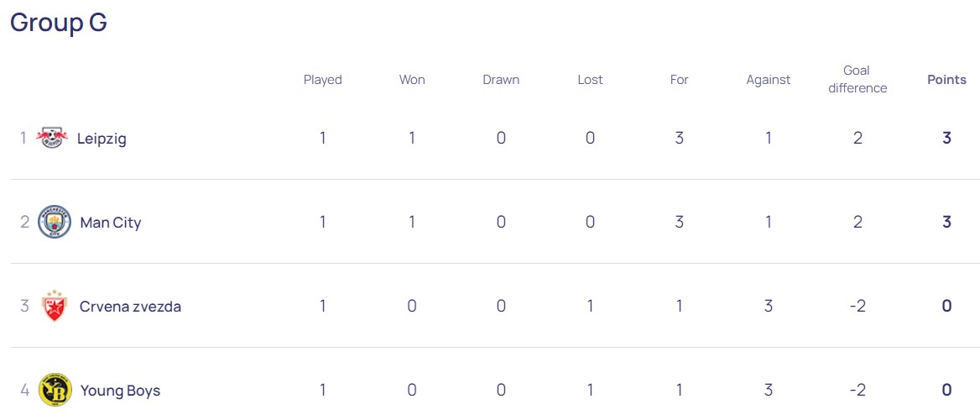Click the For column header
The height and width of the screenshot is (420, 980).
pyautogui.click(x=679, y=80)
